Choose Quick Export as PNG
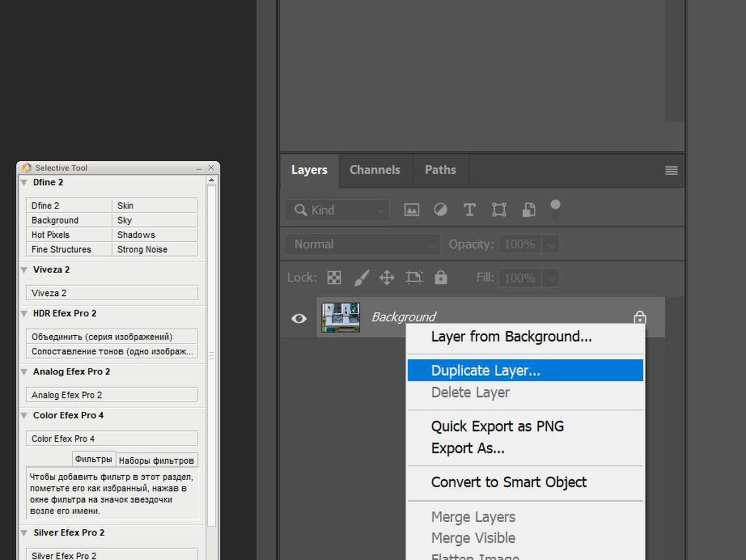This screenshot has height=560, width=746. pyautogui.click(x=525, y=426)
